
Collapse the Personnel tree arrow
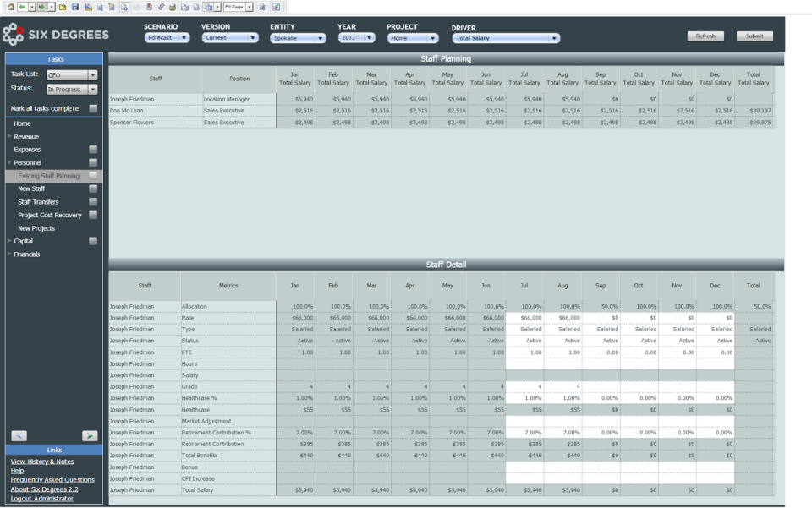point(9,162)
